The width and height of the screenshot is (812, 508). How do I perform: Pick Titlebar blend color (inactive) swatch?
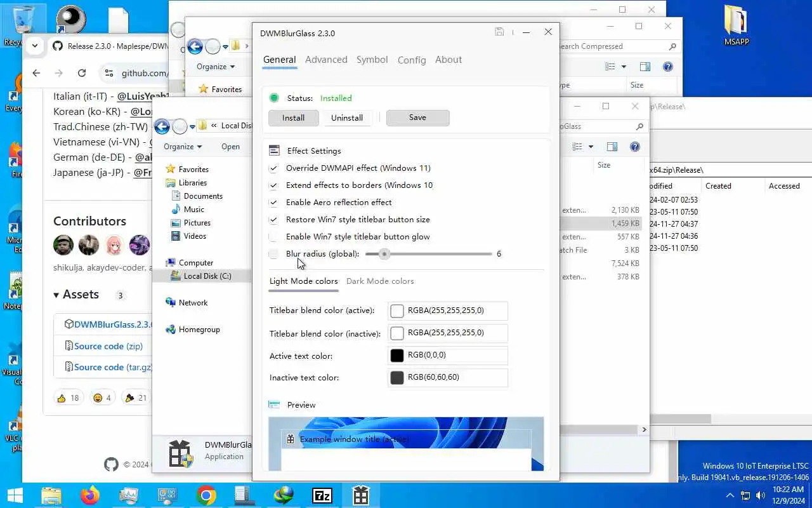(x=397, y=333)
